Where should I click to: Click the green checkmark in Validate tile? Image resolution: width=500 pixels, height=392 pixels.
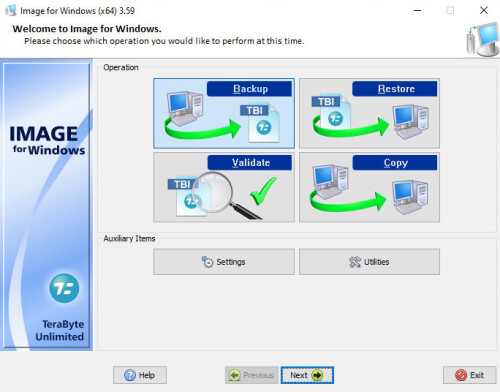263,191
